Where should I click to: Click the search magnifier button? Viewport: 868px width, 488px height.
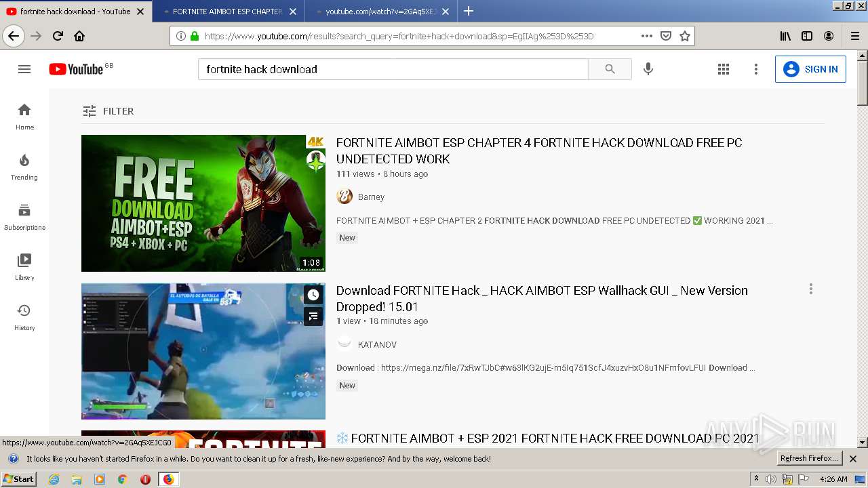pyautogui.click(x=610, y=69)
